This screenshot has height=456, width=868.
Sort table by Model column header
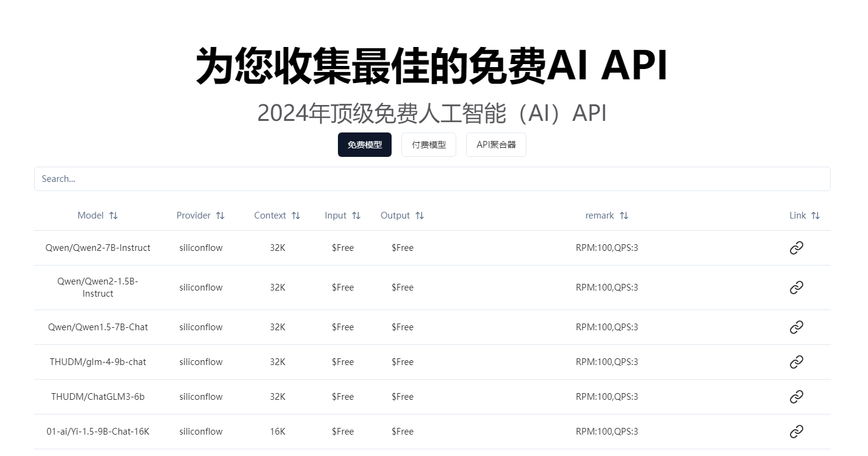click(x=98, y=215)
